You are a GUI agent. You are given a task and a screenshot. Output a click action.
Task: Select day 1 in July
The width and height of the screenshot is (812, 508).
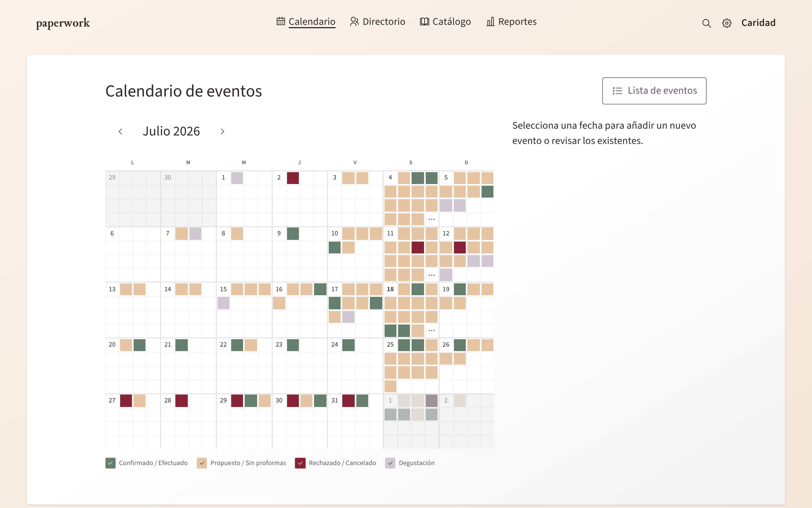point(224,178)
